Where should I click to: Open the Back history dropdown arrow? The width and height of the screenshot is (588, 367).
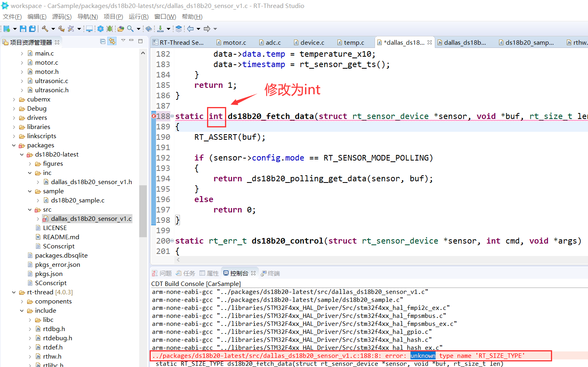198,29
